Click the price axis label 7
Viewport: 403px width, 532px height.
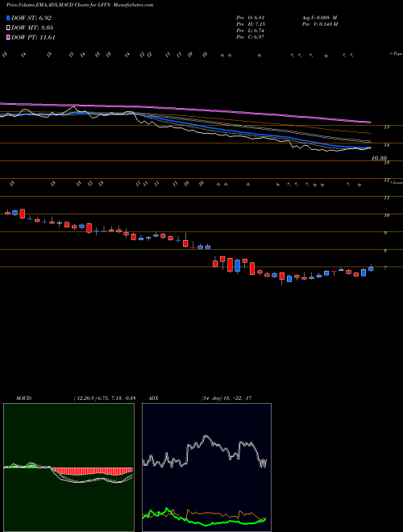[x=385, y=268]
